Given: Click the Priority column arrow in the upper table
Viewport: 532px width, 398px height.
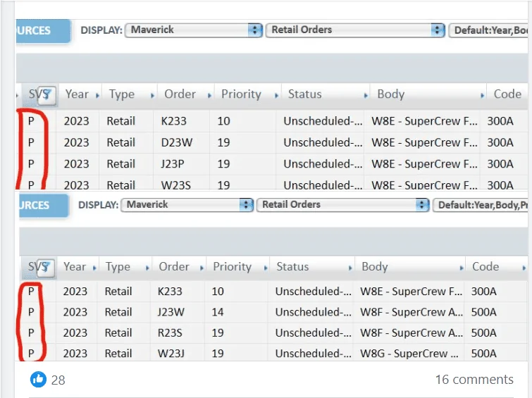Looking at the screenshot, I should coord(276,96).
